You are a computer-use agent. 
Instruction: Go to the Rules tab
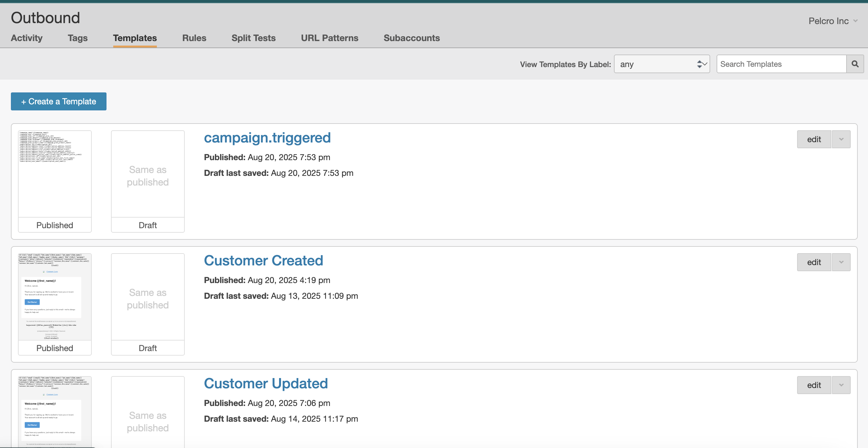tap(194, 38)
